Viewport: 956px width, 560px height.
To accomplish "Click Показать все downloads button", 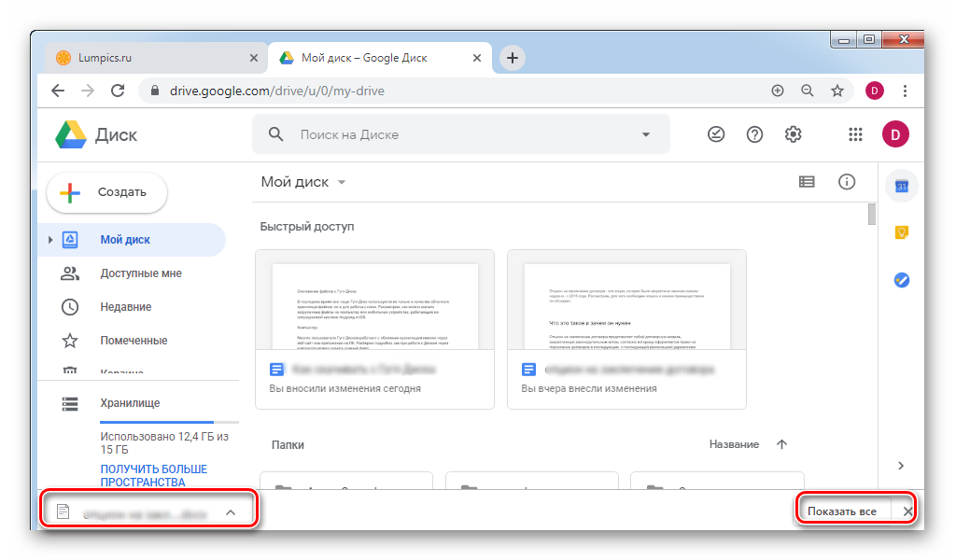I will [x=841, y=511].
